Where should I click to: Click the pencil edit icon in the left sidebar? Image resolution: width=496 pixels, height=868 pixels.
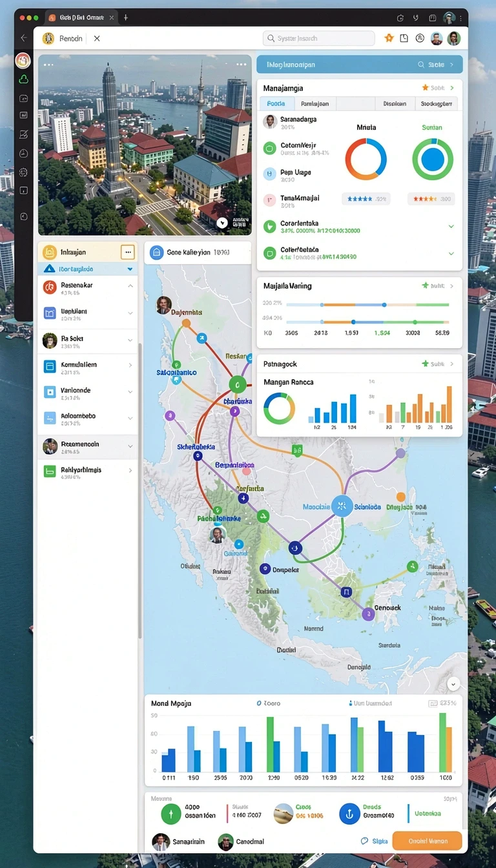pyautogui.click(x=24, y=134)
